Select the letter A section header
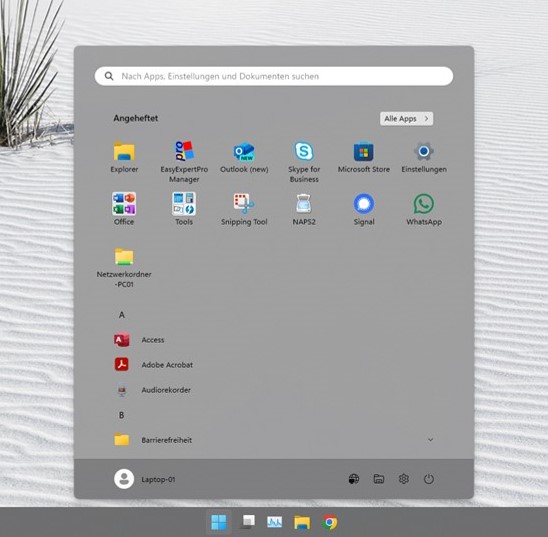Viewport: 548px width, 537px height. tap(122, 315)
